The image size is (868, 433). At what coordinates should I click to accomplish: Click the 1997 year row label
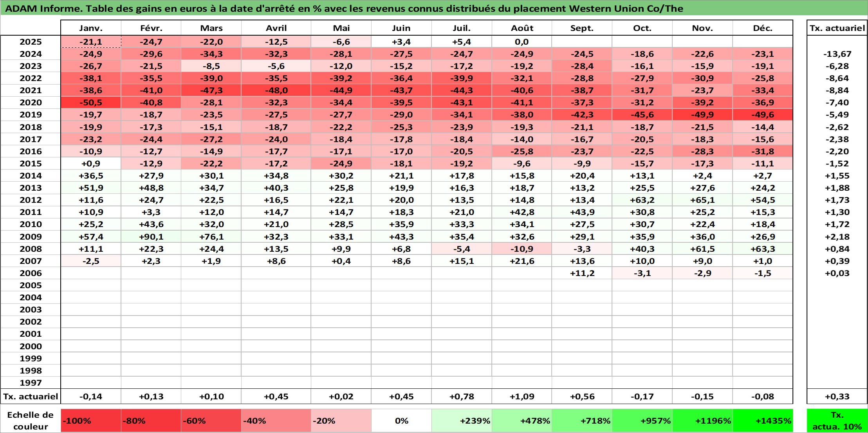(x=31, y=383)
